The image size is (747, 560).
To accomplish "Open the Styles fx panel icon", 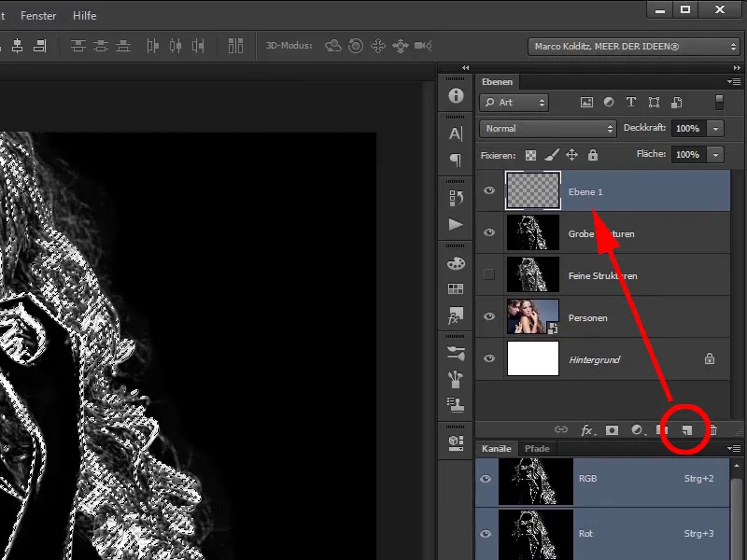I will (x=456, y=315).
